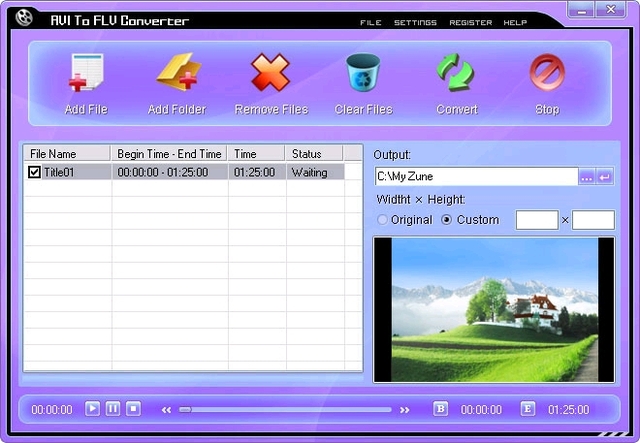The image size is (640, 443).
Task: Stop playback with the square button
Action: coord(133,408)
